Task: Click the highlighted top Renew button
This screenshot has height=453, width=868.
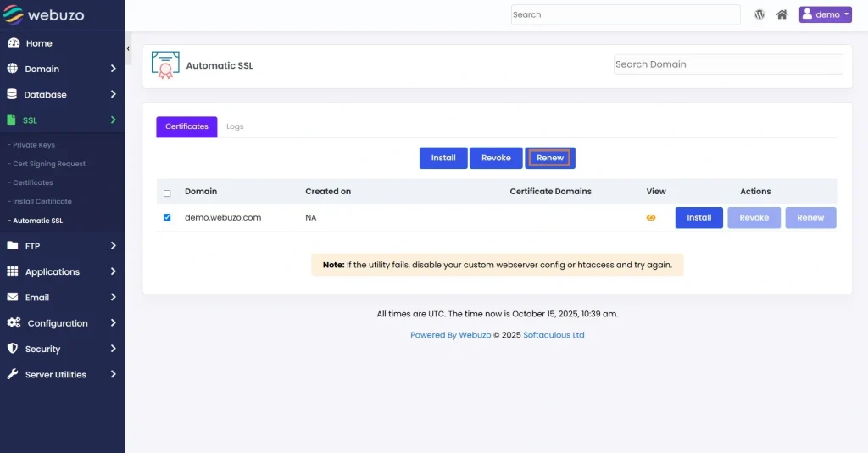Action: [549, 158]
